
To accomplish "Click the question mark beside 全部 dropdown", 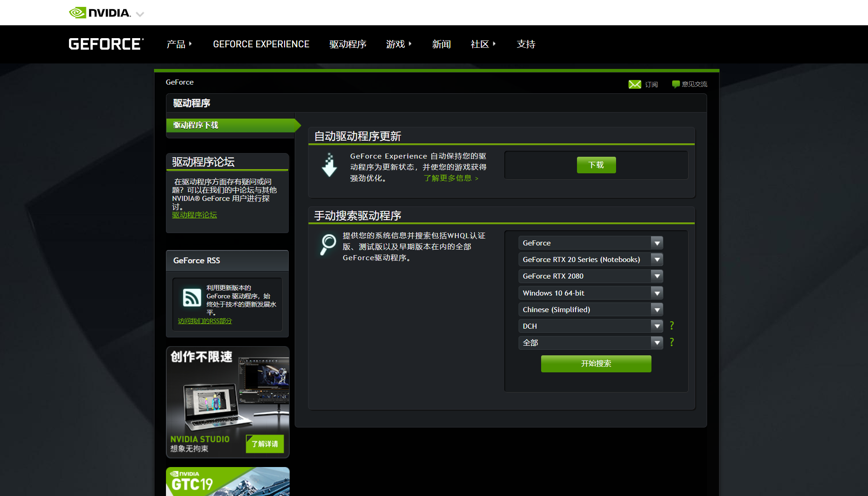I will pyautogui.click(x=672, y=342).
